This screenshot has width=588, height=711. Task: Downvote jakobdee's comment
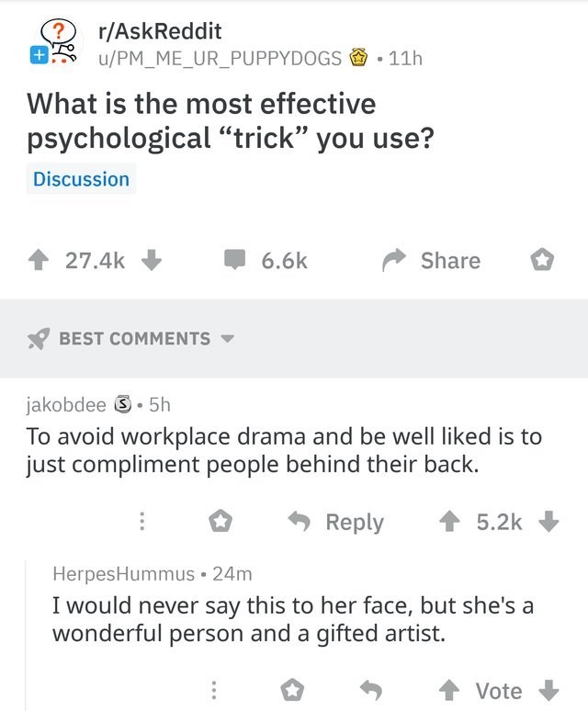(x=549, y=522)
